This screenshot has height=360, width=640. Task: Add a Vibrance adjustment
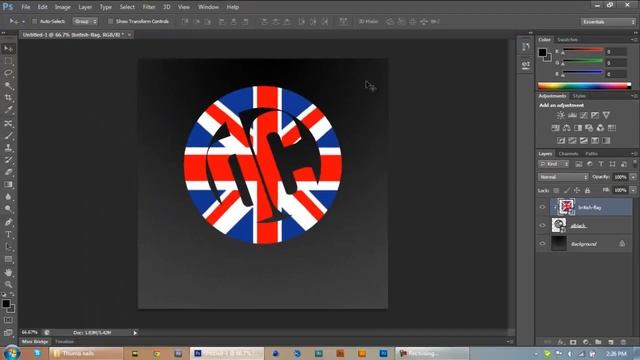point(606,116)
